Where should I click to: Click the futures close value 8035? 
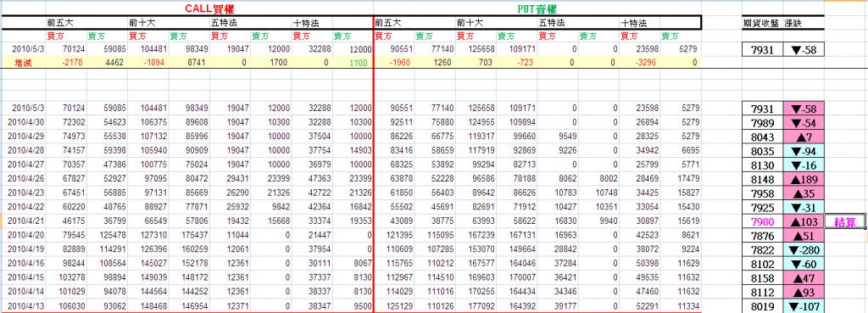pyautogui.click(x=763, y=151)
